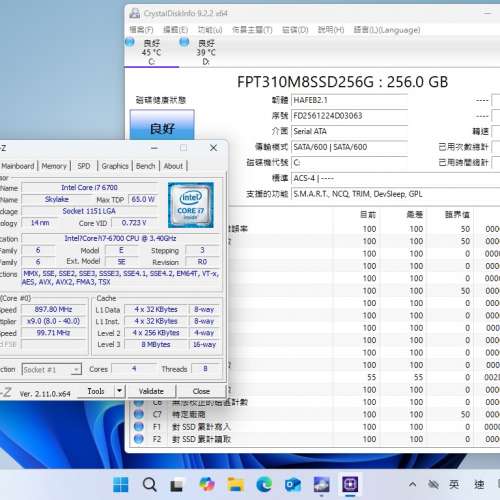
Task: Click the blue health orb for drive D:
Action: (x=184, y=42)
